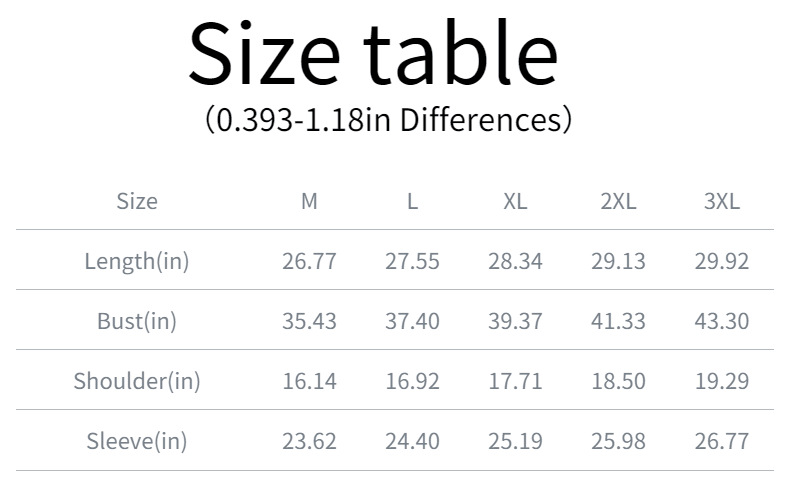
Task: Click the Length value 27.55 for L
Action: point(412,262)
